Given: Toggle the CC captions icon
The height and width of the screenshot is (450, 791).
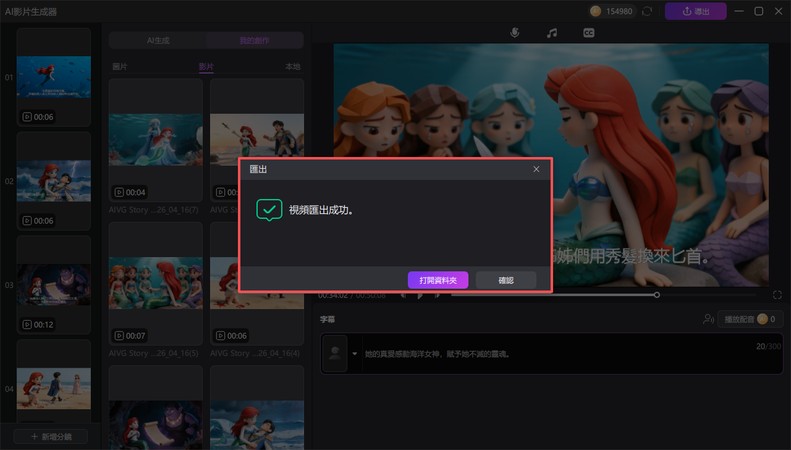Looking at the screenshot, I should tap(589, 33).
